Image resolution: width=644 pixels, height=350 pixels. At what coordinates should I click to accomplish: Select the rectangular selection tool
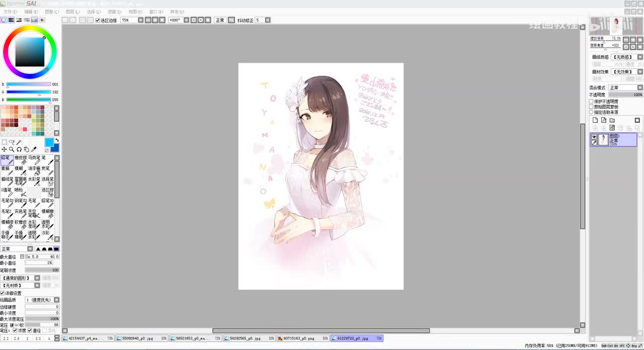[x=4, y=142]
